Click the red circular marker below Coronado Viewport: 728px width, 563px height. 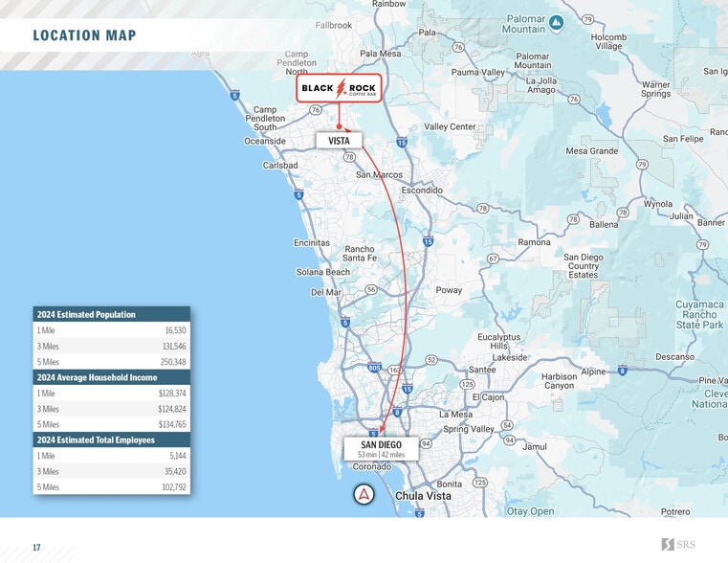click(364, 495)
